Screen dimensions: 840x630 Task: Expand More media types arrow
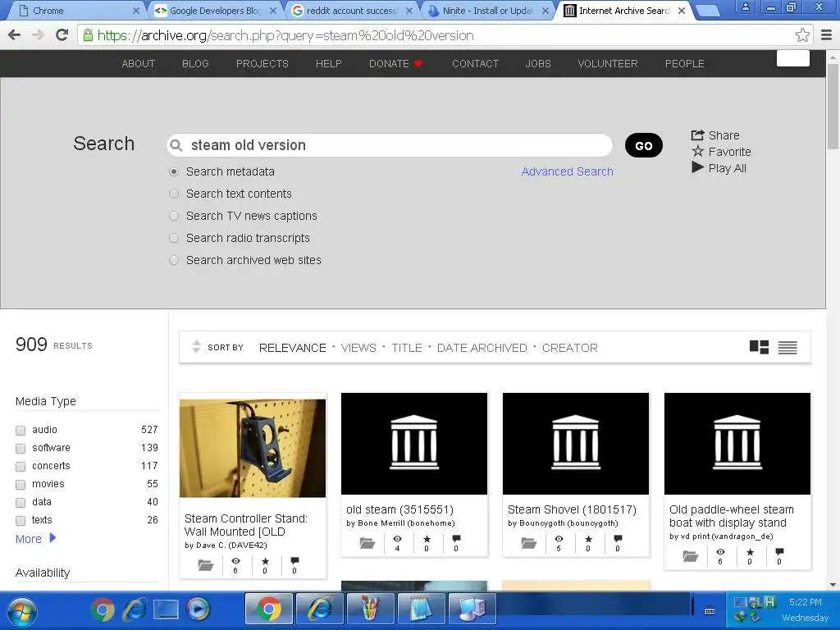52,537
